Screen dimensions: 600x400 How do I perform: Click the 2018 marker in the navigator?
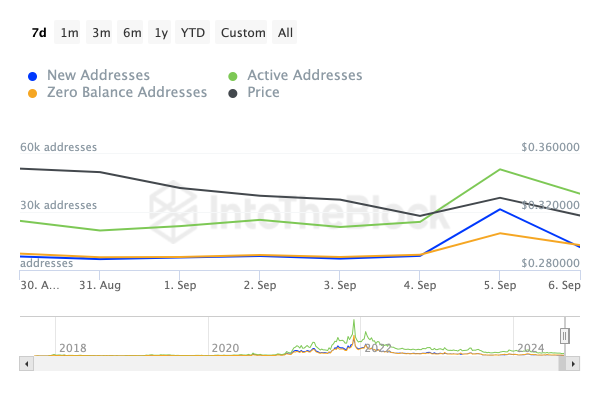point(73,348)
